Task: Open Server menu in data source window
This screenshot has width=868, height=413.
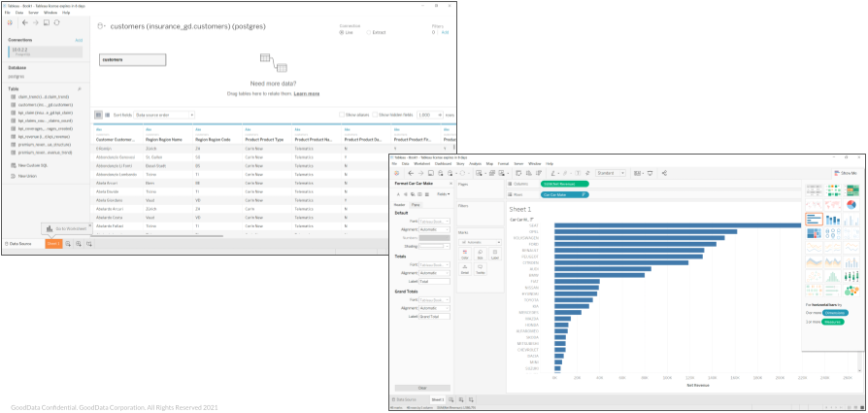Action: tap(34, 13)
